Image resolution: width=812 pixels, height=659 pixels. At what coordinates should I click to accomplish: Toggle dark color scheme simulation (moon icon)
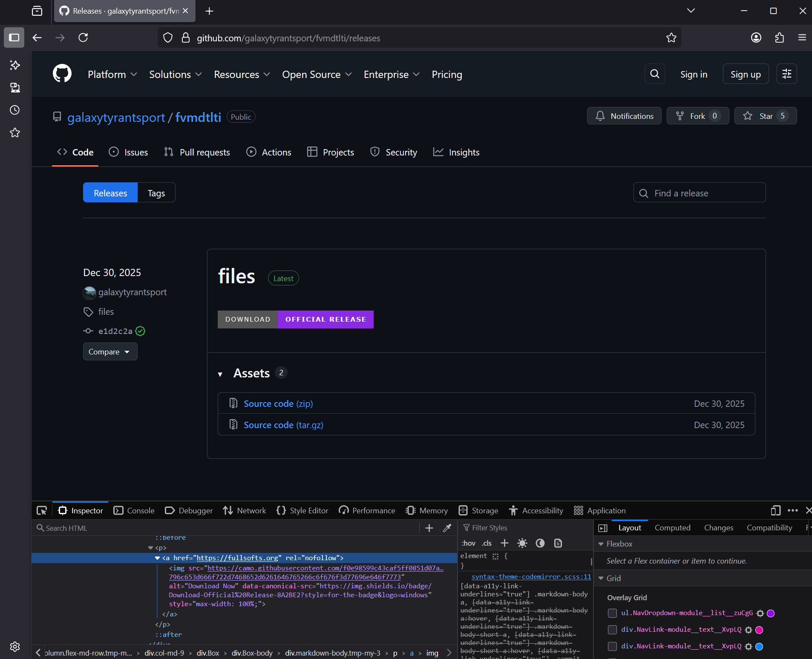tap(540, 543)
